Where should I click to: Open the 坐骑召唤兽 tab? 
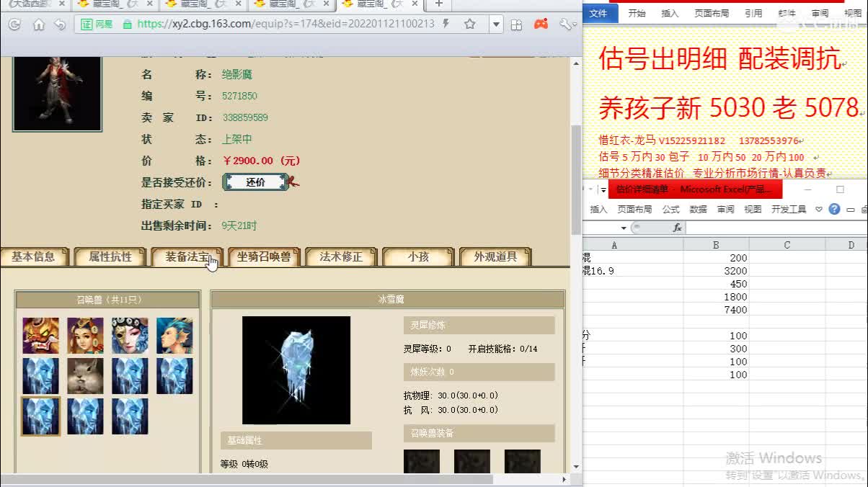(x=265, y=256)
